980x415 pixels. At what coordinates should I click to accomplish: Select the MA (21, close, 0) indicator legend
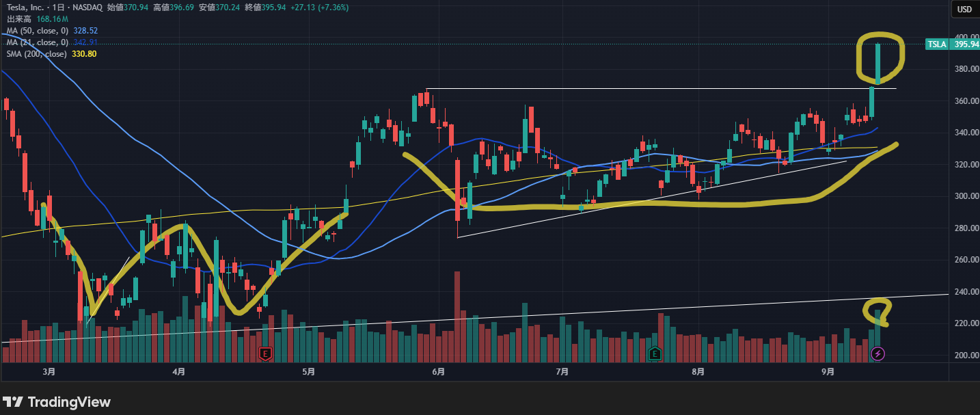[38, 42]
